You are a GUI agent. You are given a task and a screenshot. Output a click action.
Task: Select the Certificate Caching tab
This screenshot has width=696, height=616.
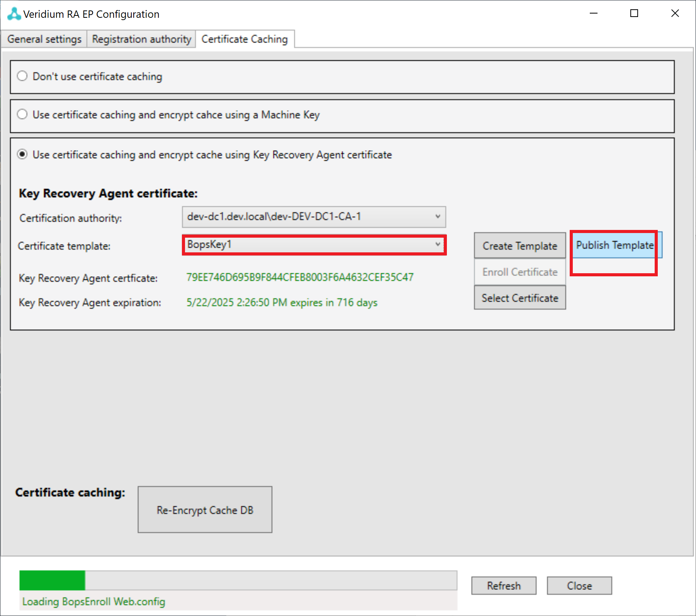coord(244,39)
